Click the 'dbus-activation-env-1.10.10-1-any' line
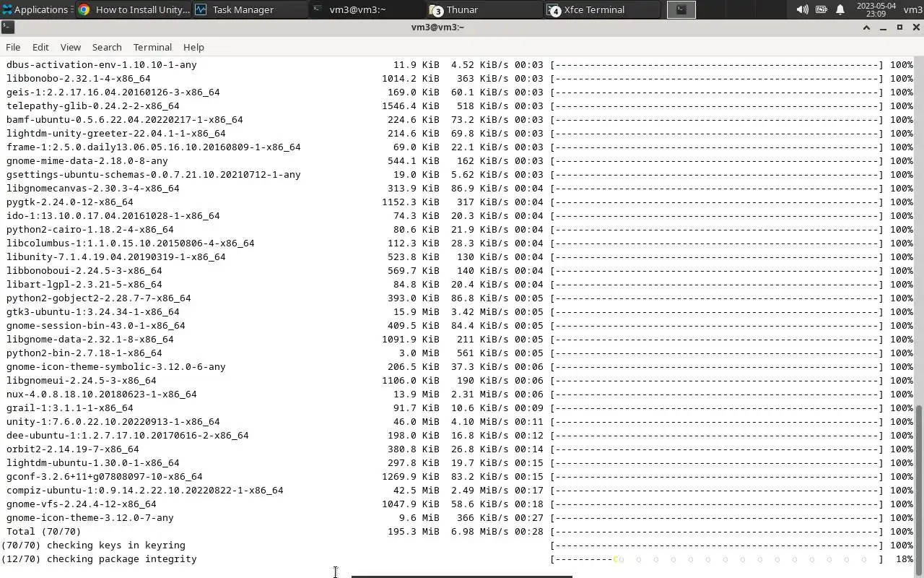The image size is (924, 578). [102, 65]
